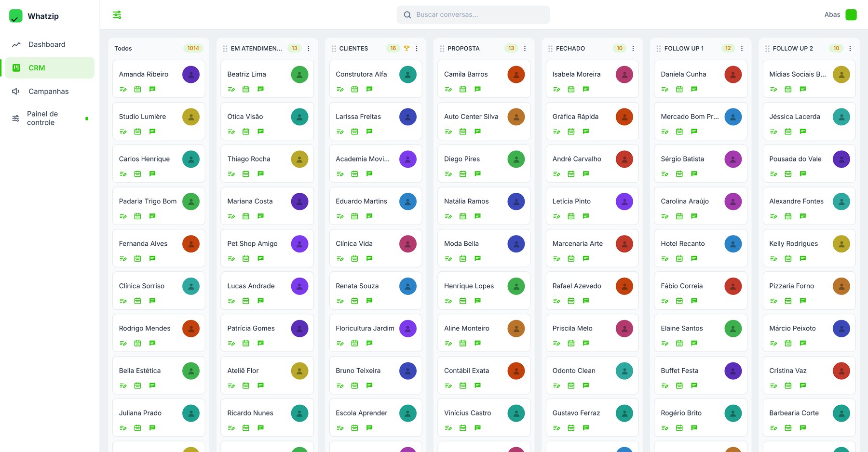Image resolution: width=868 pixels, height=452 pixels.
Task: Open the filter settings icon in top bar
Action: pos(117,15)
